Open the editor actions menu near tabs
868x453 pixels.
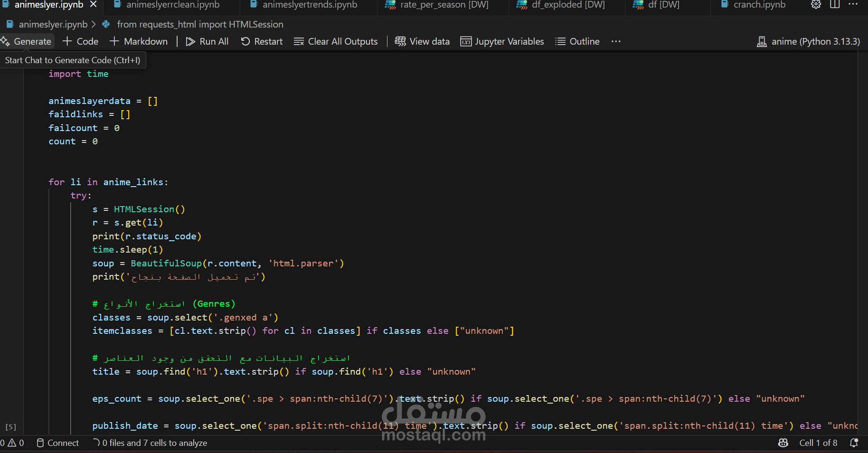(853, 5)
